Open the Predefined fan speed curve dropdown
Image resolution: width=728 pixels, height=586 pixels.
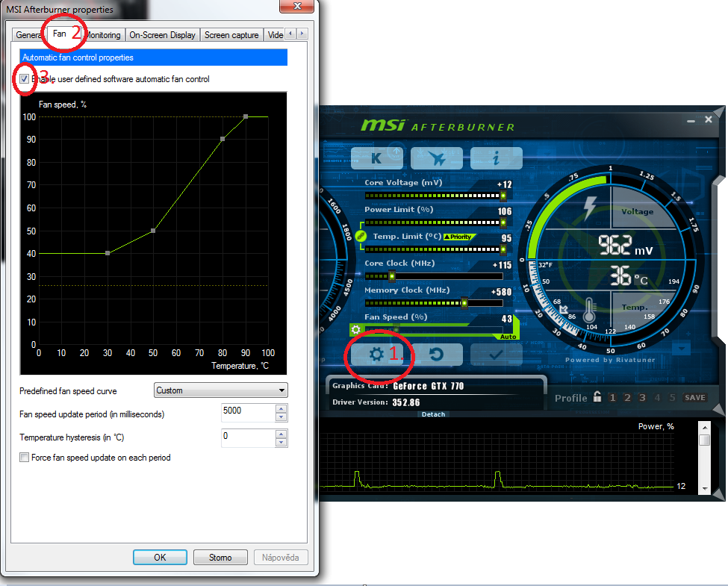pyautogui.click(x=220, y=390)
